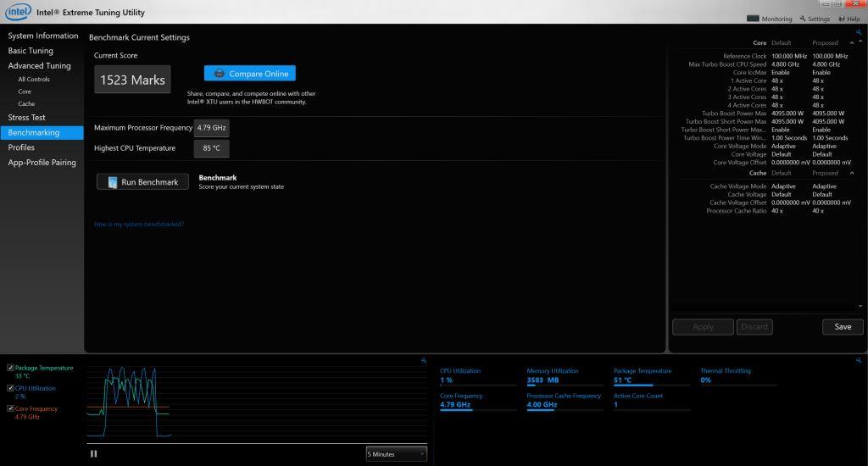Collapse the Core settings section

pos(851,42)
